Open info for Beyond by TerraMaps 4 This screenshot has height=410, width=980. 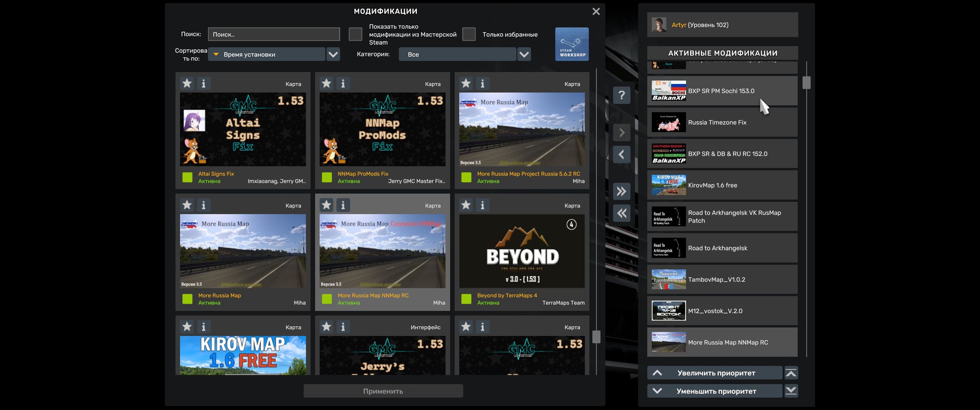(482, 205)
